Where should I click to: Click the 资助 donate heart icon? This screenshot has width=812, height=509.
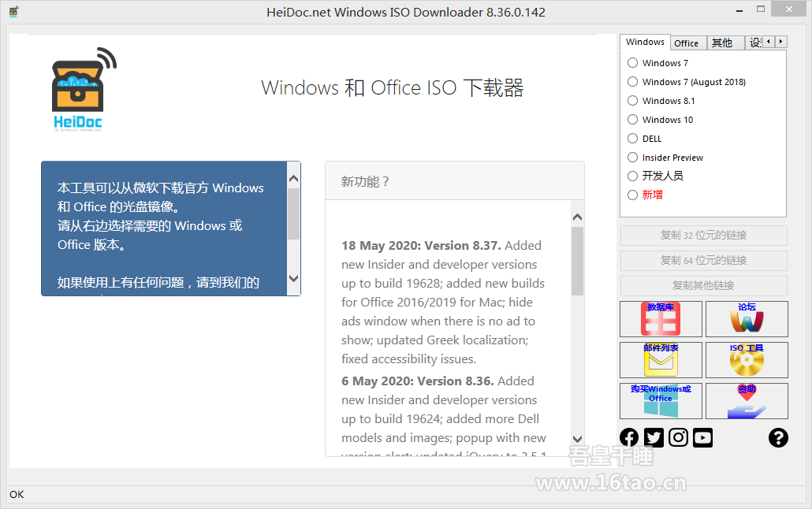click(x=746, y=401)
